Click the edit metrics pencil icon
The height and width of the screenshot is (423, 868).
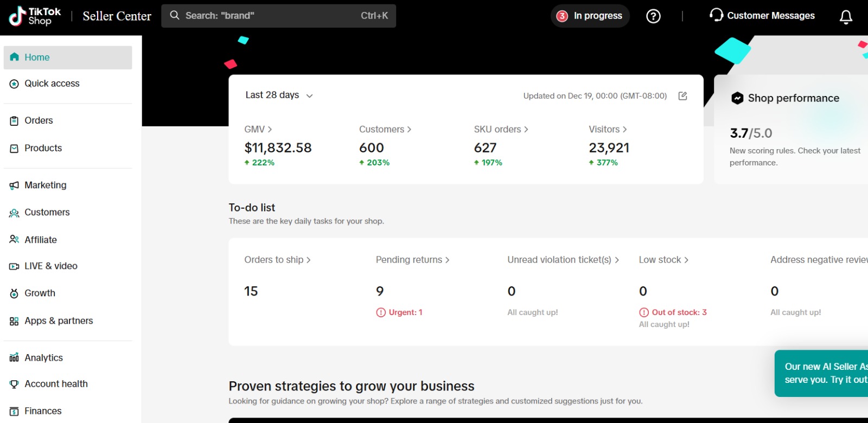682,96
